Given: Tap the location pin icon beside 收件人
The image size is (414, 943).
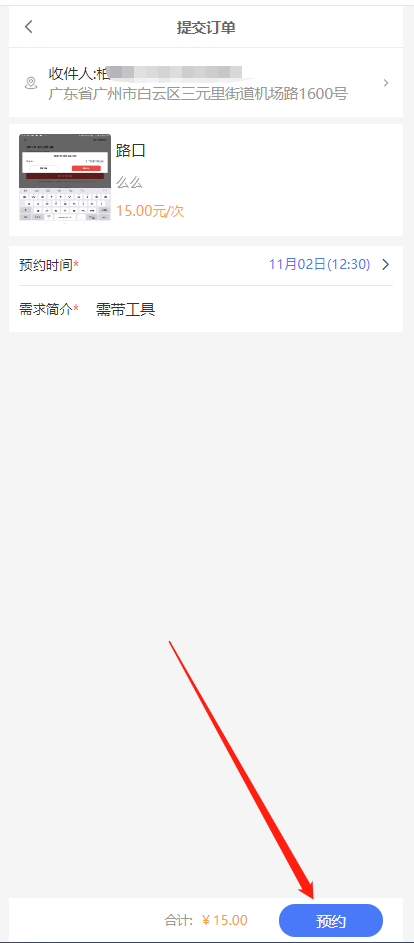Looking at the screenshot, I should pos(31,83).
